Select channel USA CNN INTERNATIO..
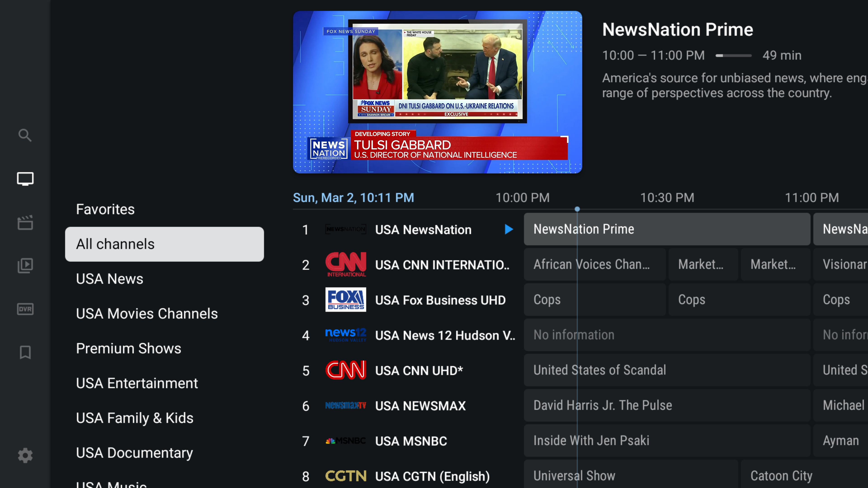Screen dimensions: 868x488 [x=442, y=265]
